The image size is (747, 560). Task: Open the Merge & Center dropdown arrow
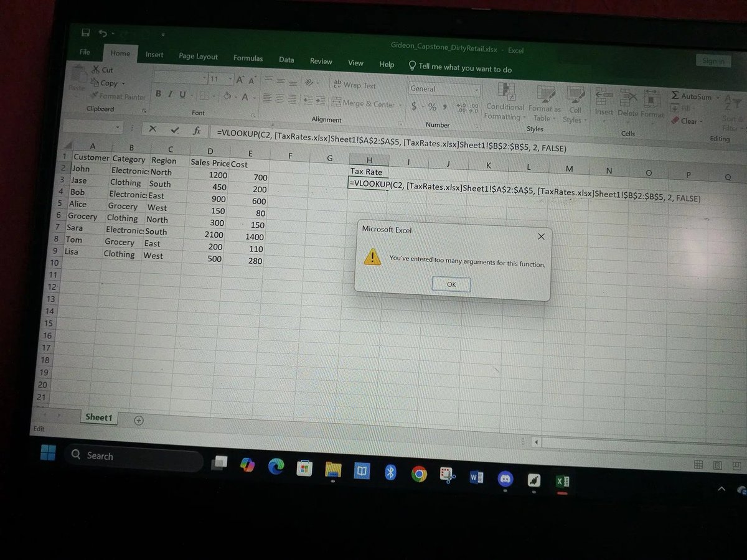click(400, 105)
